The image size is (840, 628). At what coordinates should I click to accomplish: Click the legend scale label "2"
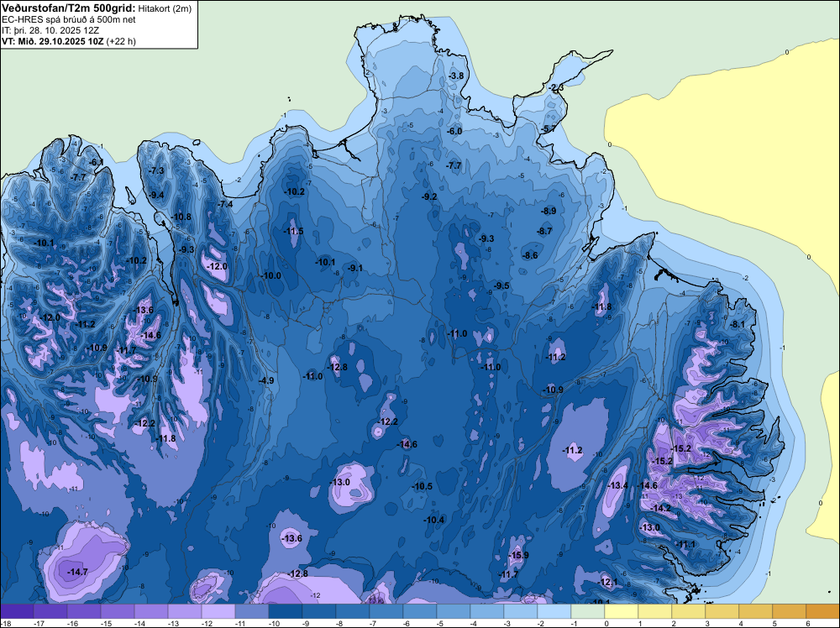click(x=674, y=623)
